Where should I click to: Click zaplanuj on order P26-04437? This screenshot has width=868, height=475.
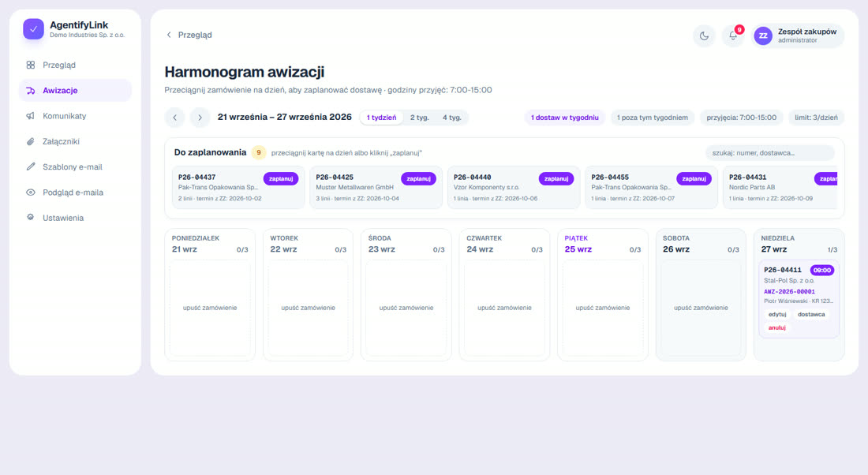pyautogui.click(x=281, y=179)
